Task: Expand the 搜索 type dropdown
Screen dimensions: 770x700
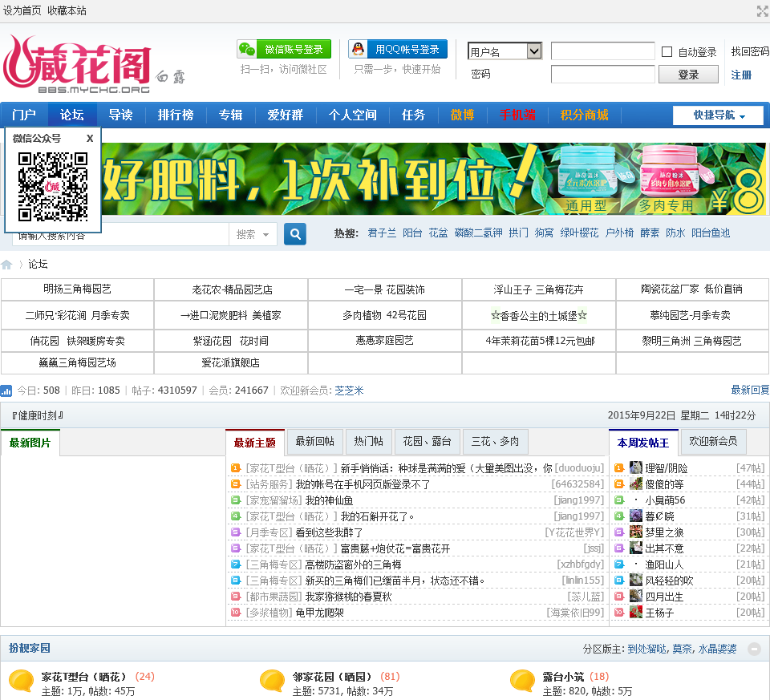Action: (253, 234)
